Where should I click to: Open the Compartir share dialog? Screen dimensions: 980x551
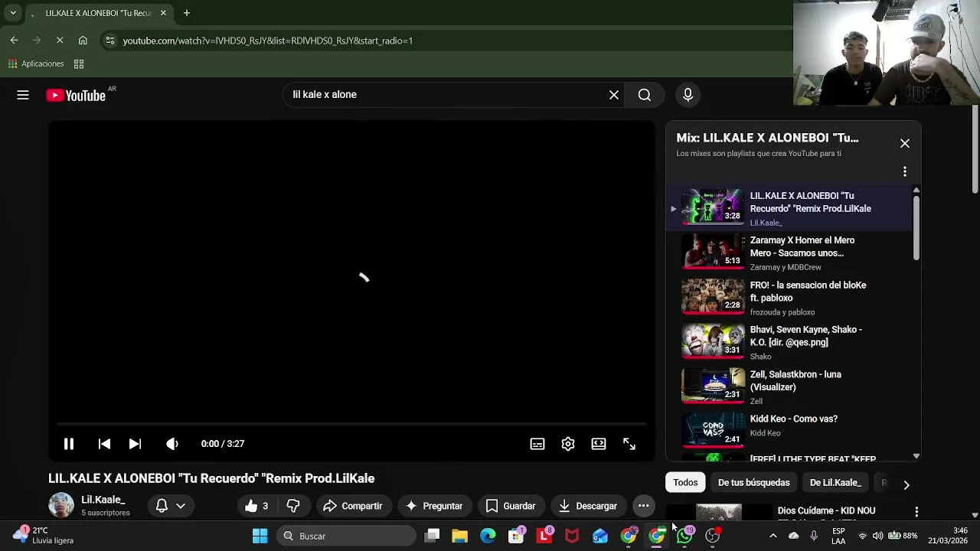352,506
